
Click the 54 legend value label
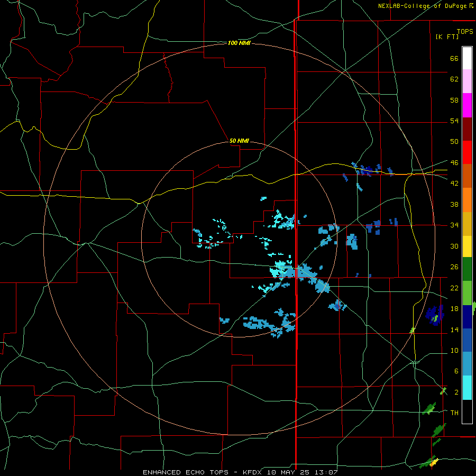click(454, 121)
